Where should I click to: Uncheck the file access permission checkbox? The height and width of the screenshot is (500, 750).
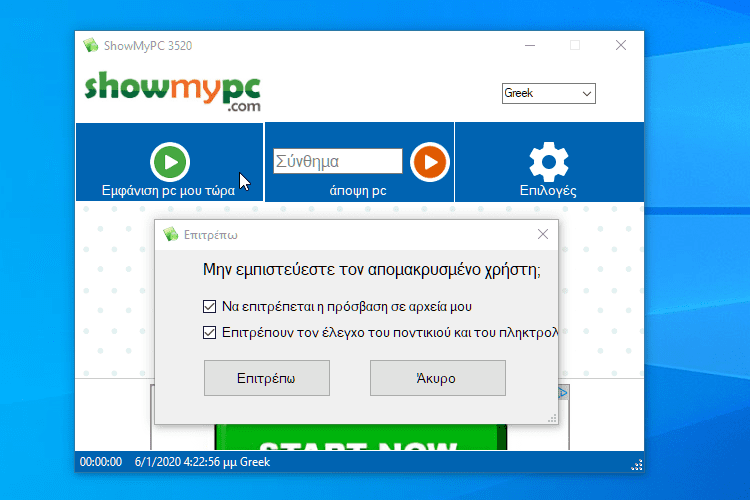[x=210, y=306]
